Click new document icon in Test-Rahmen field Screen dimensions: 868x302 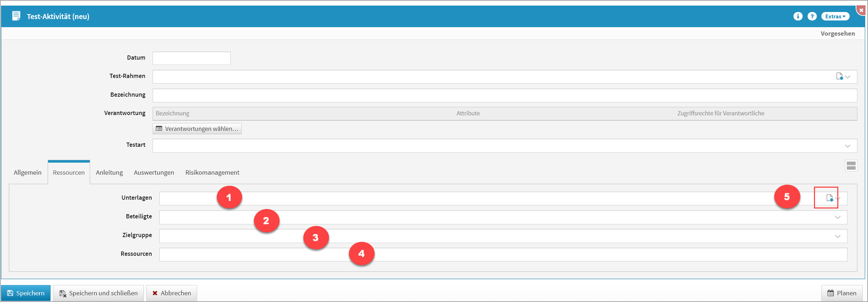(x=839, y=76)
